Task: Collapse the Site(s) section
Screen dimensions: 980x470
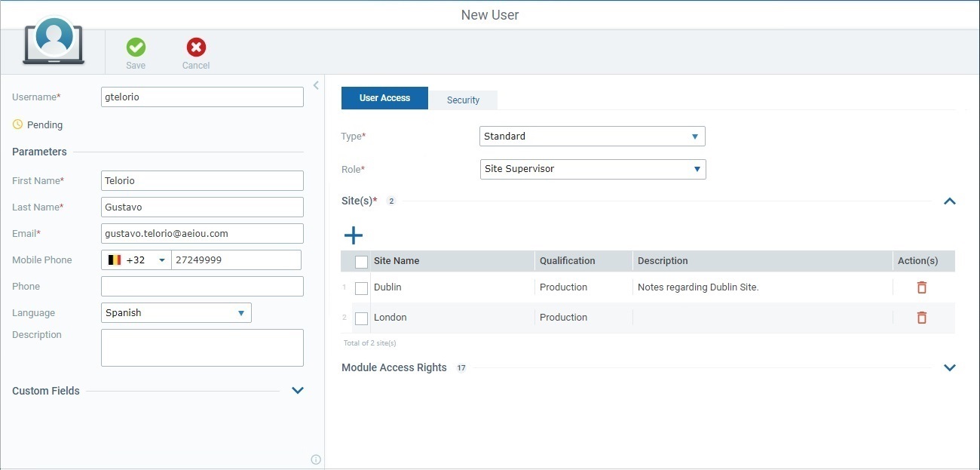Action: (x=950, y=201)
